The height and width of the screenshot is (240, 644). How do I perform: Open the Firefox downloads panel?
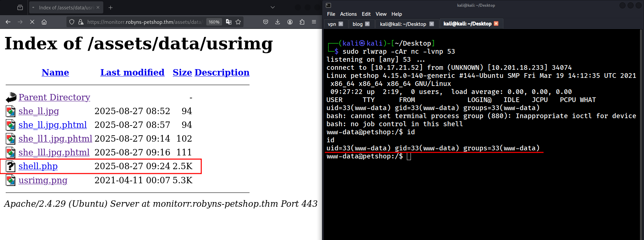pos(277,22)
